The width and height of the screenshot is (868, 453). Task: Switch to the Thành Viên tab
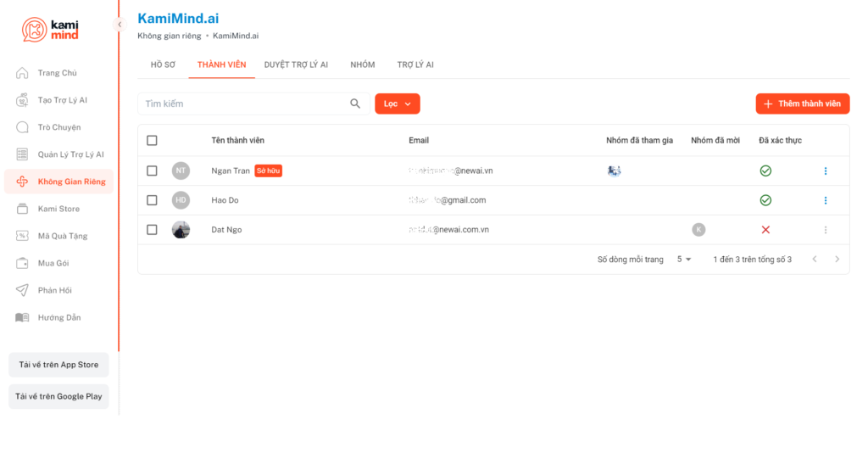click(221, 64)
